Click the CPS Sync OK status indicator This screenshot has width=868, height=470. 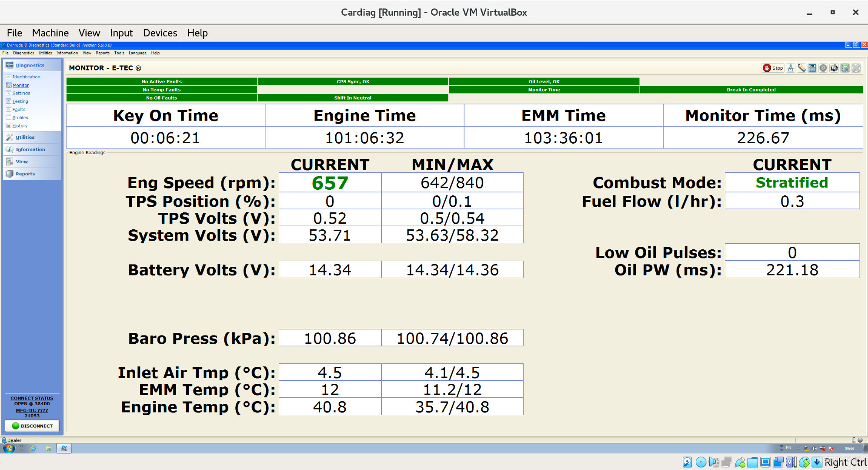click(352, 81)
